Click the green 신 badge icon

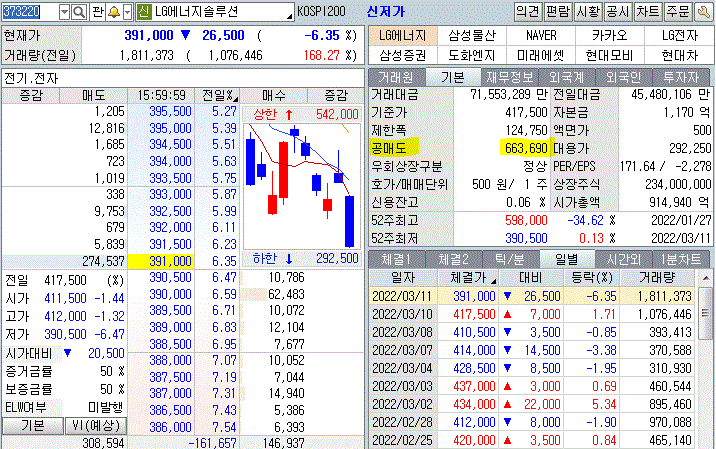click(x=144, y=12)
